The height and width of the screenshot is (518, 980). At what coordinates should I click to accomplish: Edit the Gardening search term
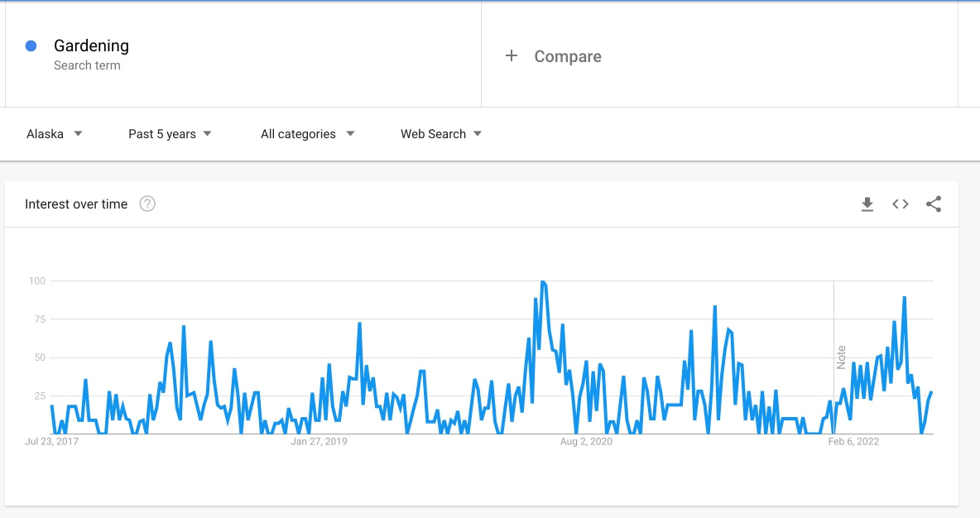point(91,46)
